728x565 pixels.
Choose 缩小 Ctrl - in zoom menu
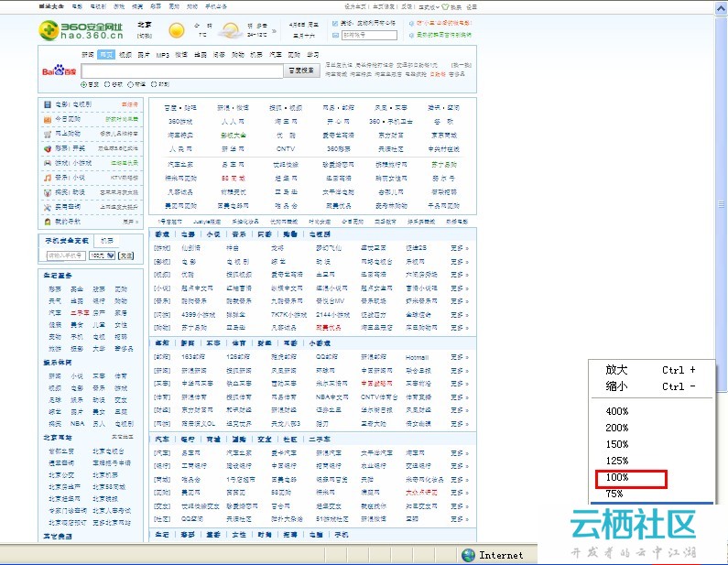[650, 386]
